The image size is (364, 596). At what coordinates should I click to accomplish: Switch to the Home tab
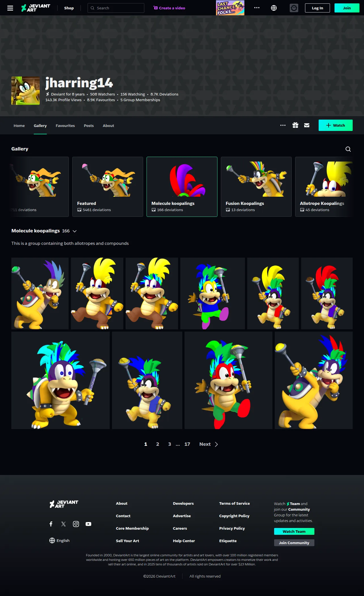pyautogui.click(x=19, y=126)
